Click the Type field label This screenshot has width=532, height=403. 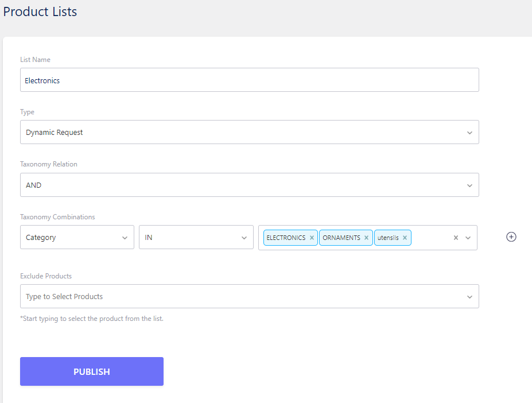pos(27,112)
